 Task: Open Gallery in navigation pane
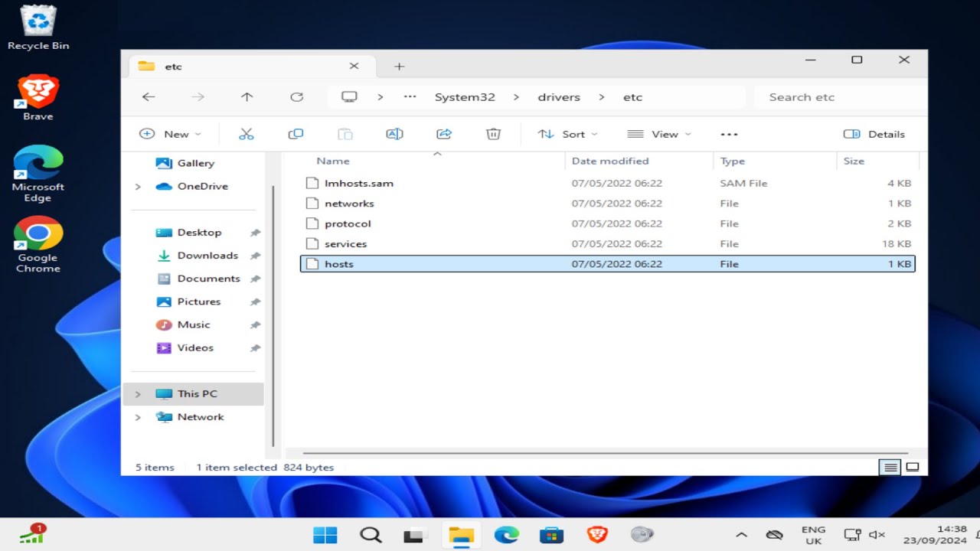tap(185, 163)
